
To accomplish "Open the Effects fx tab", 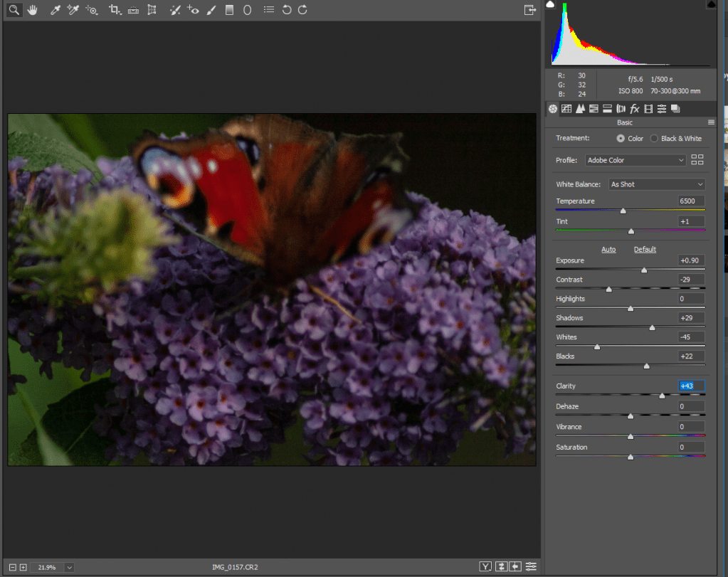I will (635, 109).
